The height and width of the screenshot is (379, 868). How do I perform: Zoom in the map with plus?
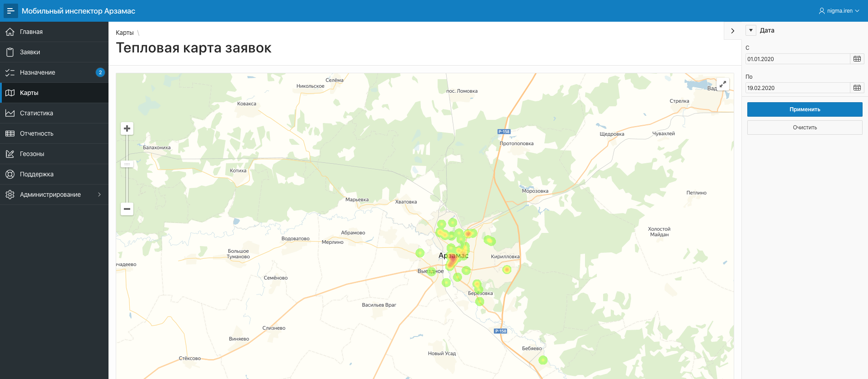click(127, 128)
